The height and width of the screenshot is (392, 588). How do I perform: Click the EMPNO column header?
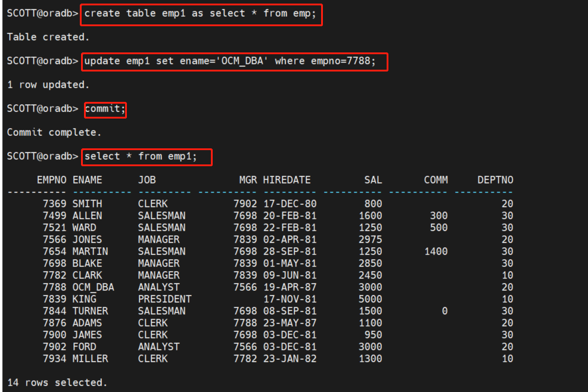(51, 180)
